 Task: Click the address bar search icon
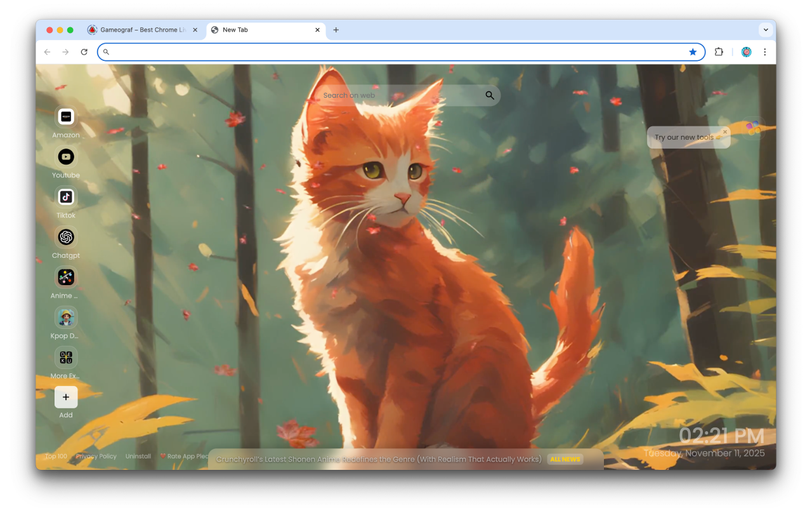point(107,52)
